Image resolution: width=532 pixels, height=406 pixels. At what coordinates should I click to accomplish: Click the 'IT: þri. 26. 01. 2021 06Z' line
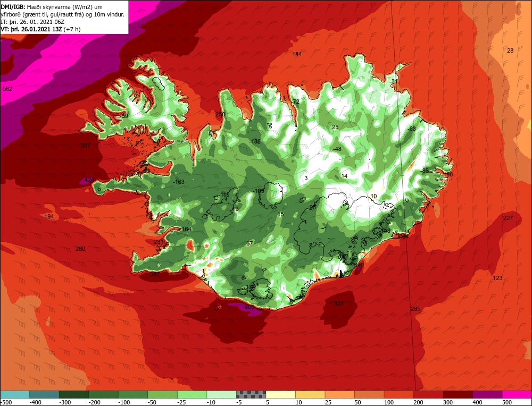tap(32, 22)
